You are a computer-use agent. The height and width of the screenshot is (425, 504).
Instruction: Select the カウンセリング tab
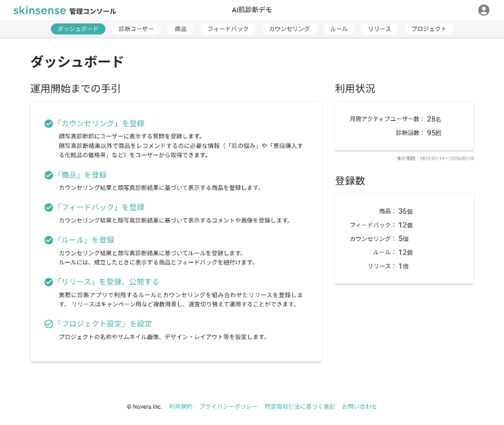289,29
